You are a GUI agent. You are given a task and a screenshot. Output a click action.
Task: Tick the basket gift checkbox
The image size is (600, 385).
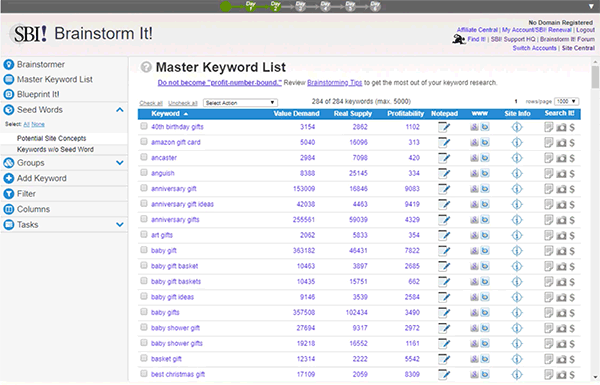point(143,358)
